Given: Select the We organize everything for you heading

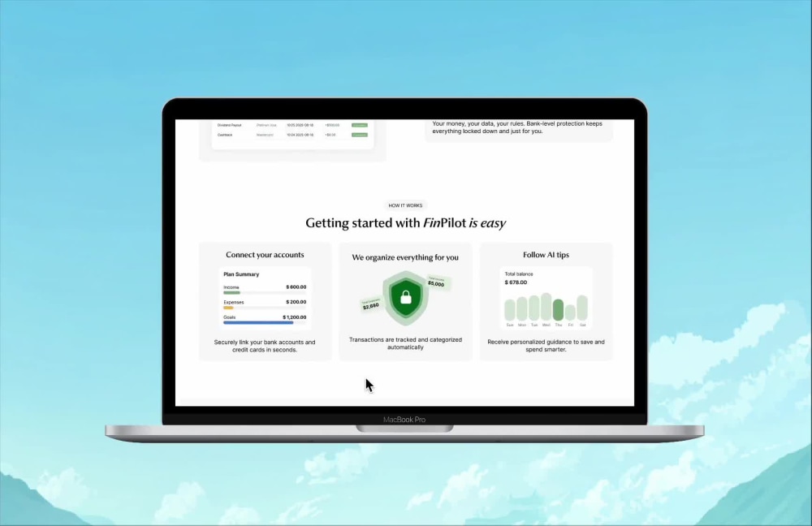Looking at the screenshot, I should coord(405,257).
